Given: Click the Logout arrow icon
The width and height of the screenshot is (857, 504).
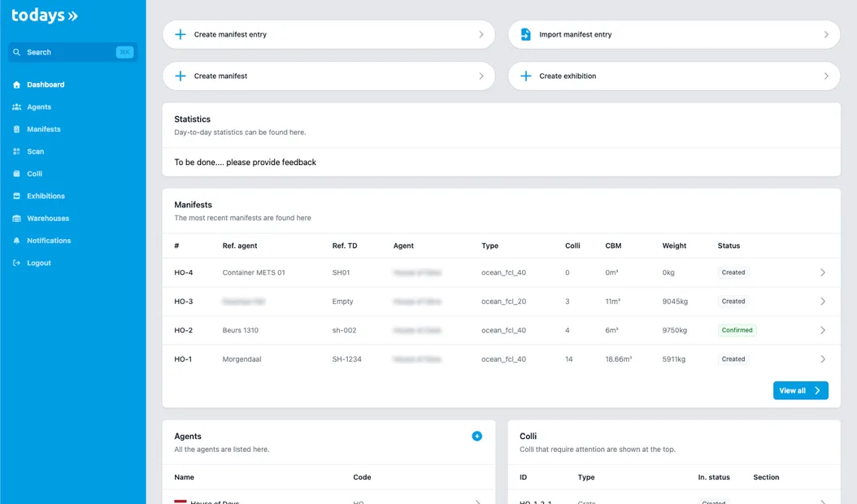Looking at the screenshot, I should (x=16, y=263).
